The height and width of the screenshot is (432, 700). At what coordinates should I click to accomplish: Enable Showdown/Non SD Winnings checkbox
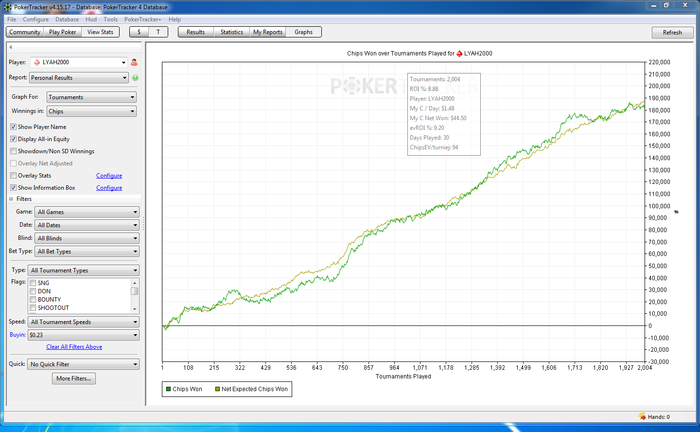(x=13, y=151)
